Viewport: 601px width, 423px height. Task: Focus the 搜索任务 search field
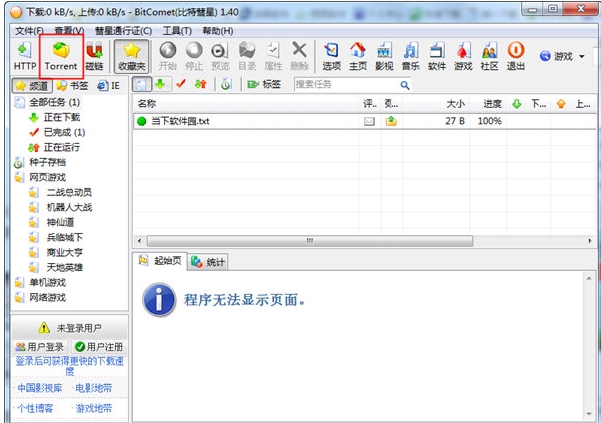coord(347,85)
